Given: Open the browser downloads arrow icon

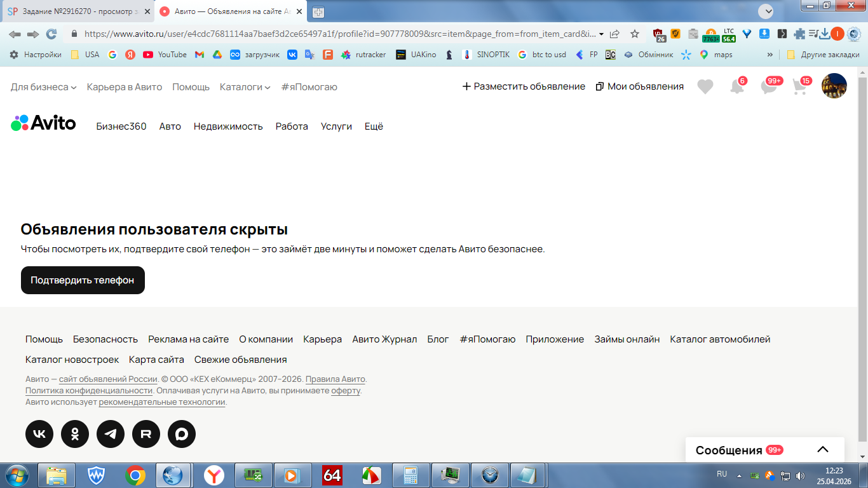Looking at the screenshot, I should [825, 34].
